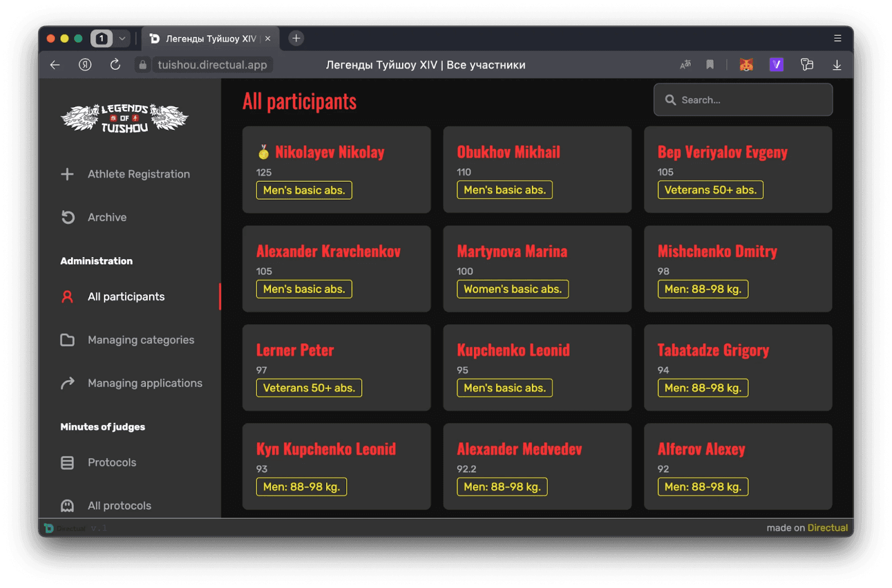The image size is (892, 588).
Task: Open the page translate icon
Action: [685, 65]
